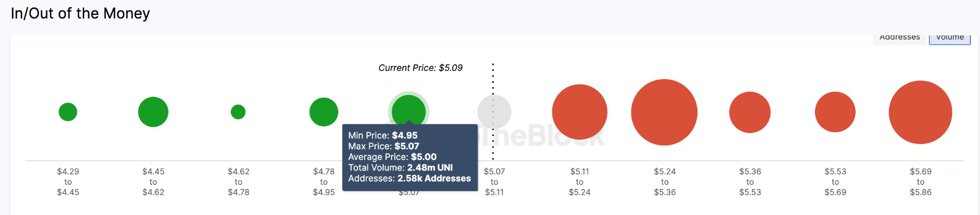Click the $5.69 to $5.86 axis label
980x215 pixels.
pos(921,182)
